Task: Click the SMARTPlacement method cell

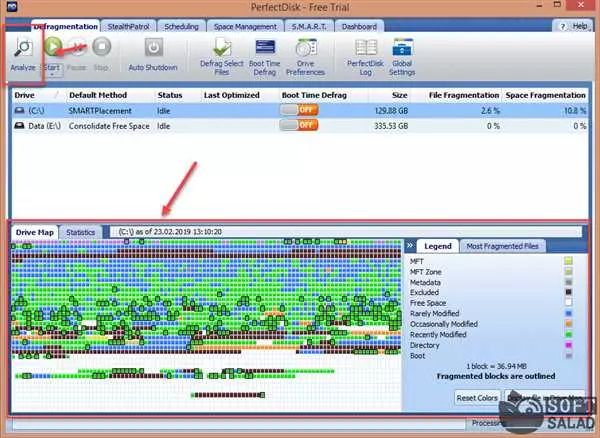Action: pos(100,111)
